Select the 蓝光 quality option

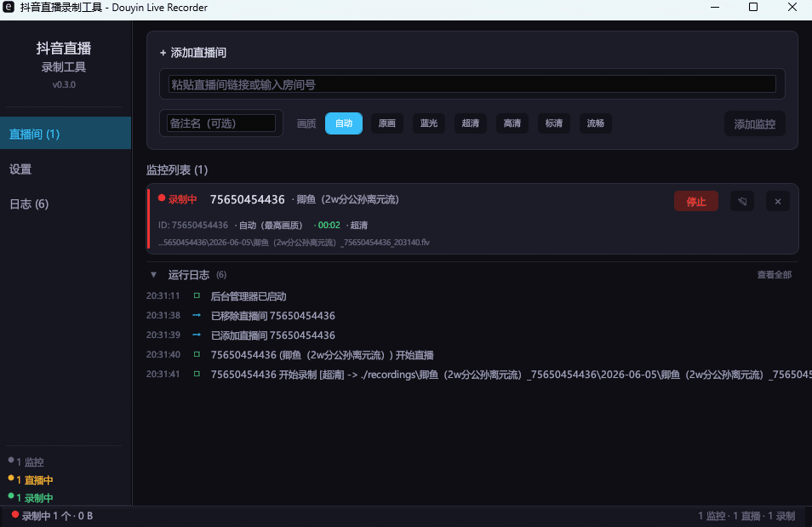429,123
